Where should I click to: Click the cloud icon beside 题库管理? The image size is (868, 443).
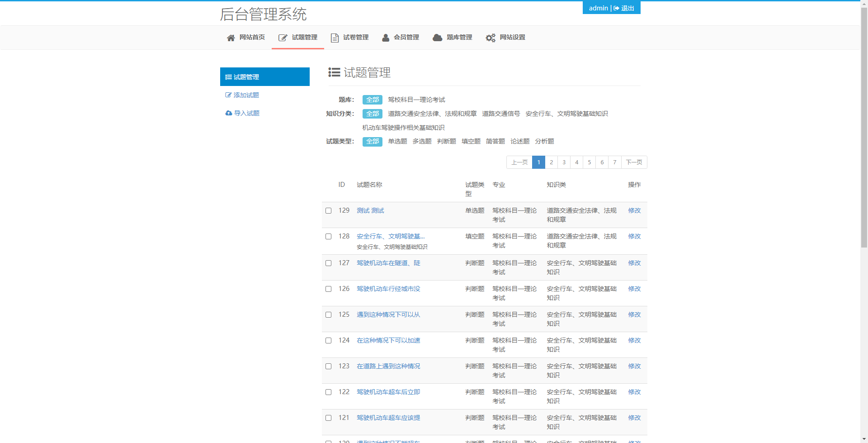(437, 38)
